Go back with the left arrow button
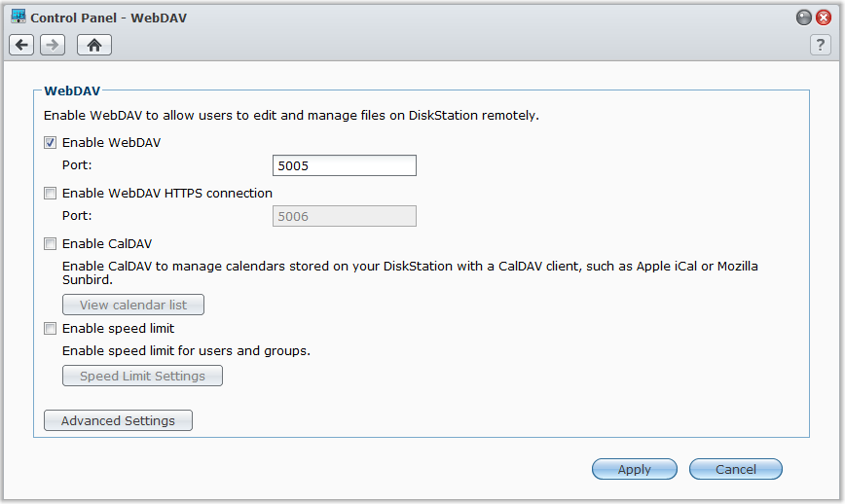 point(21,45)
